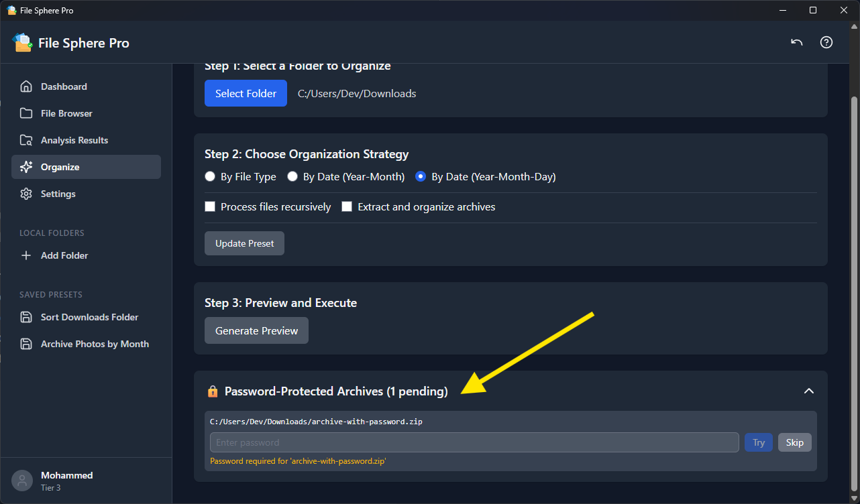Open Analysis Results in sidebar
The width and height of the screenshot is (860, 504).
pyautogui.click(x=86, y=140)
